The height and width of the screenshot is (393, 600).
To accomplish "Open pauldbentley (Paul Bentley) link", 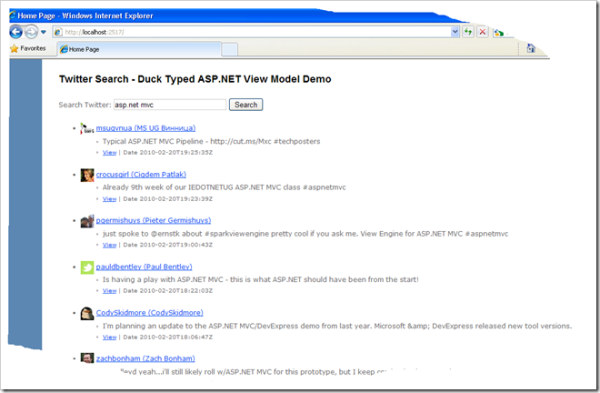I will tap(144, 267).
